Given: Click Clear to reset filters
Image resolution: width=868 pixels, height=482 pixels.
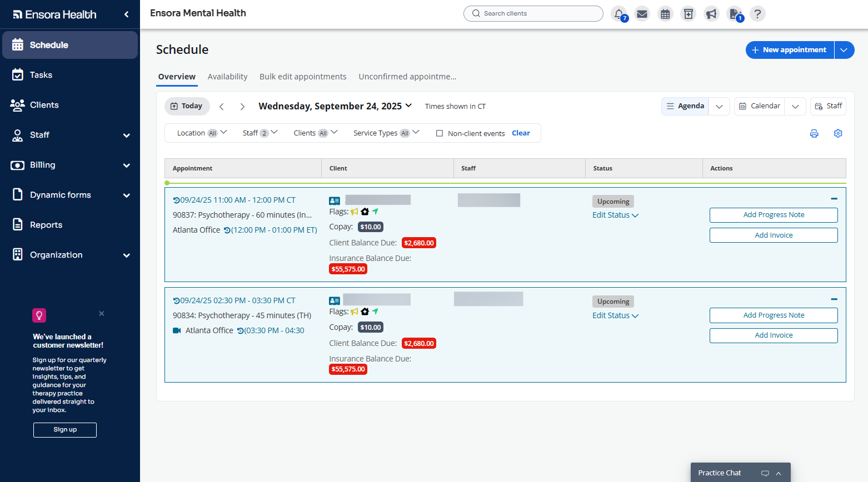Looking at the screenshot, I should coord(521,133).
